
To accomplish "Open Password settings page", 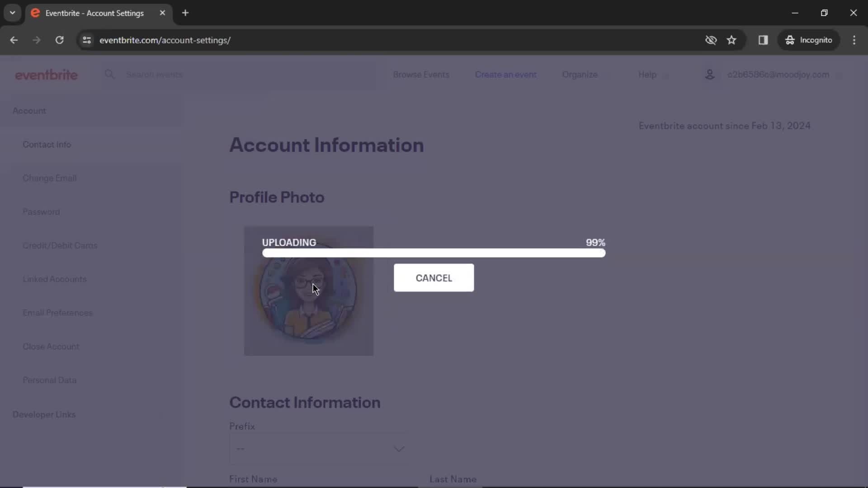I will [41, 212].
